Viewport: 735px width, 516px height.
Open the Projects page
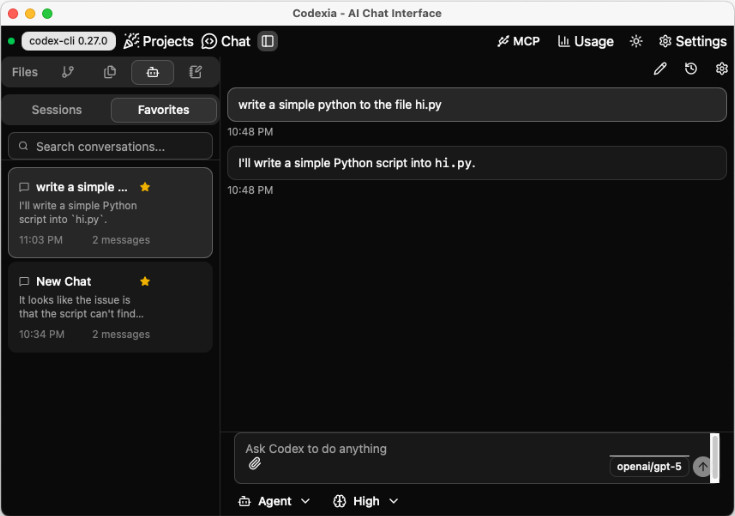[158, 41]
